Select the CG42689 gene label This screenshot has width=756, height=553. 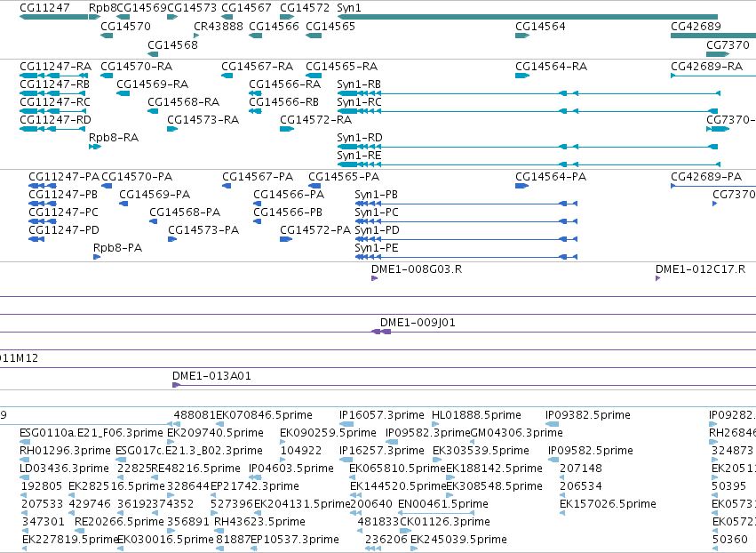click(696, 26)
